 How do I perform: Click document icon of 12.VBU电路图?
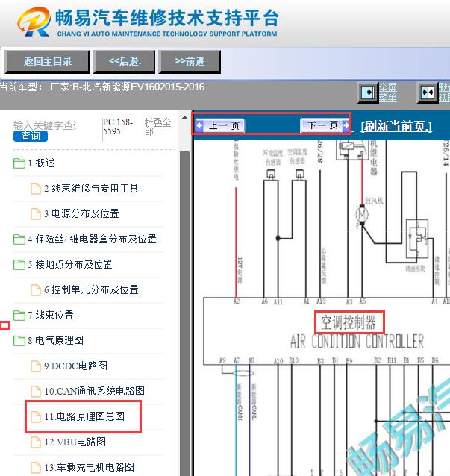[36, 442]
